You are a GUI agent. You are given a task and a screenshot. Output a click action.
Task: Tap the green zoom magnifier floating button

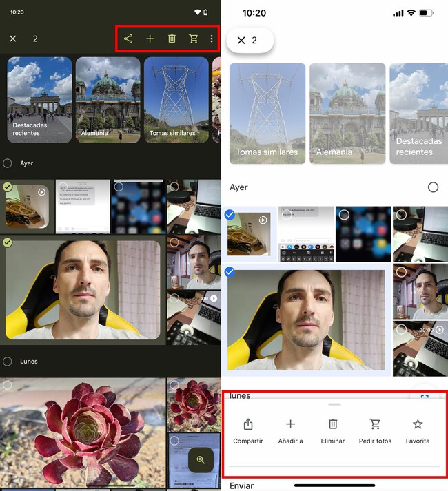point(201,460)
